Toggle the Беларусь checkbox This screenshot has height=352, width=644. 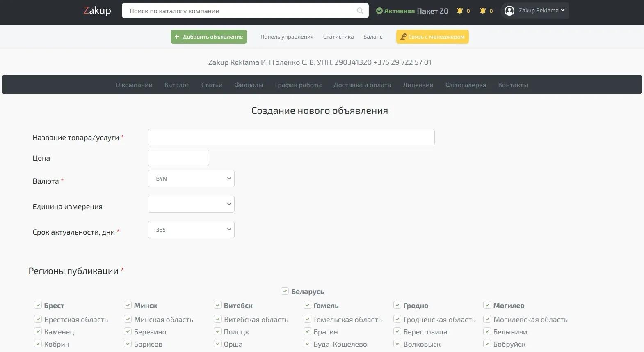click(x=285, y=291)
